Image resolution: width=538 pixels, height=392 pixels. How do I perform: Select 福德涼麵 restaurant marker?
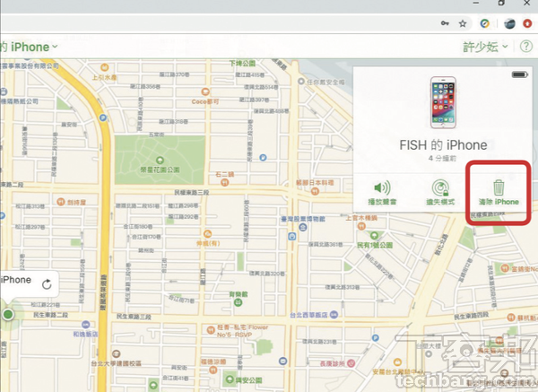click(213, 370)
